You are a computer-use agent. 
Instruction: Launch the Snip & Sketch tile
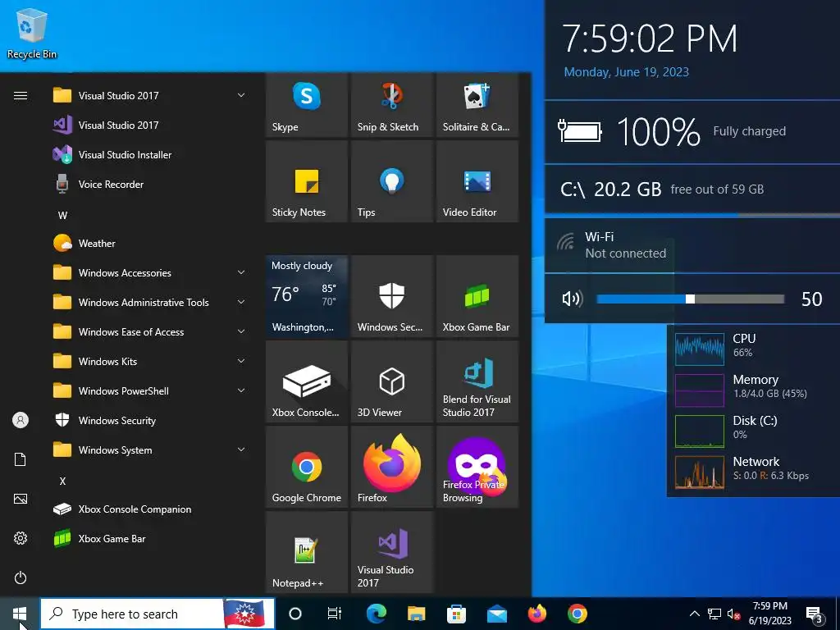391,105
